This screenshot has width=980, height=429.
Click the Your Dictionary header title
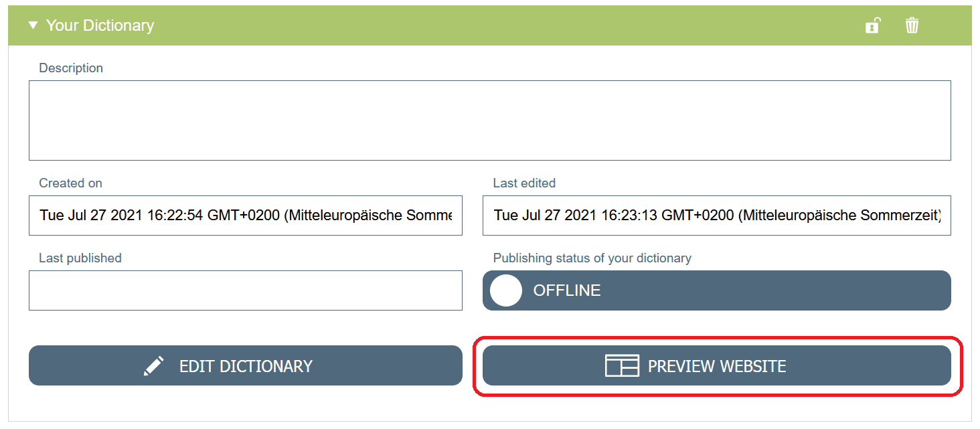coord(100,26)
